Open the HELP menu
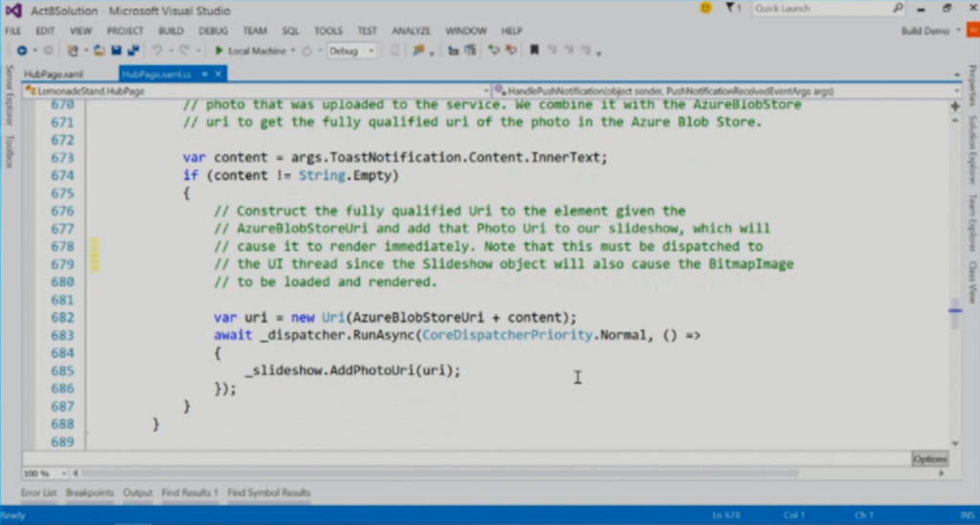The width and height of the screenshot is (980, 525). tap(511, 31)
